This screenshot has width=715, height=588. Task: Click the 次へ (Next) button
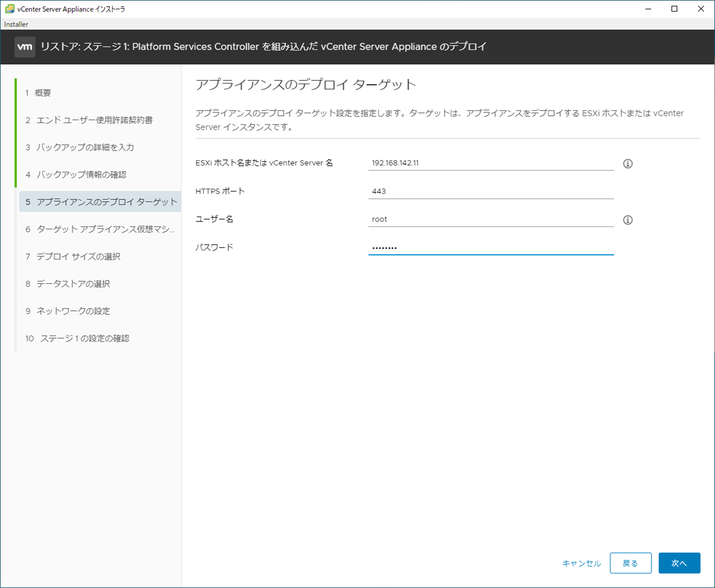679,563
